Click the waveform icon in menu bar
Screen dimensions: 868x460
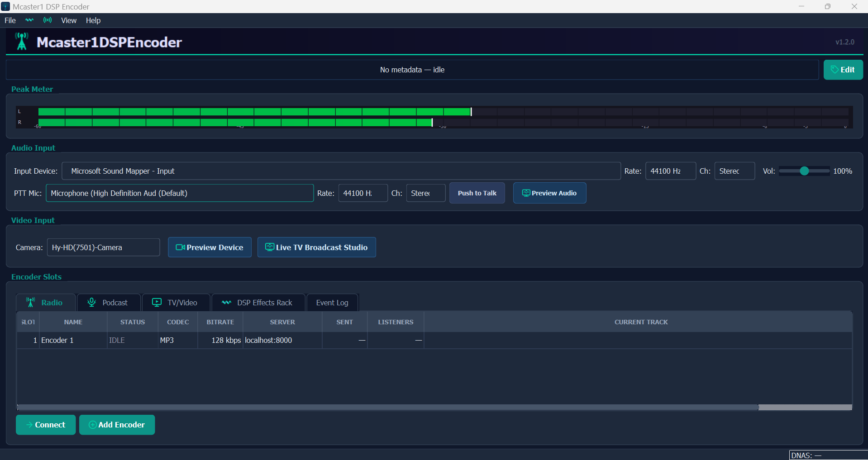pos(29,20)
